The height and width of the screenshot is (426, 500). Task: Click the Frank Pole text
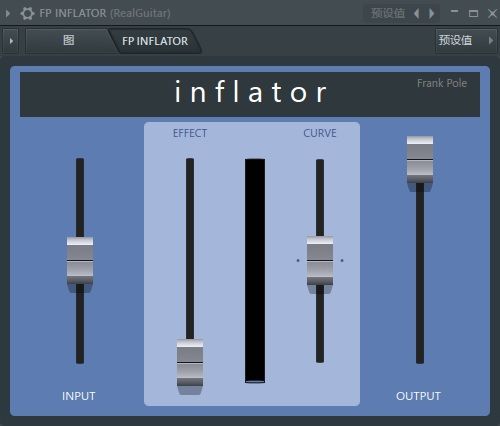tap(442, 83)
